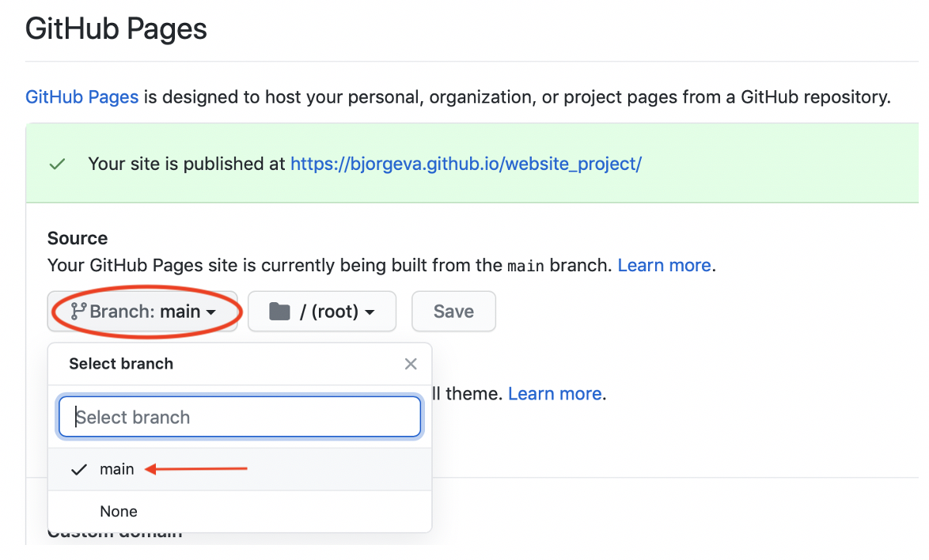Close the Select branch popup
The image size is (929, 560).
tap(411, 364)
